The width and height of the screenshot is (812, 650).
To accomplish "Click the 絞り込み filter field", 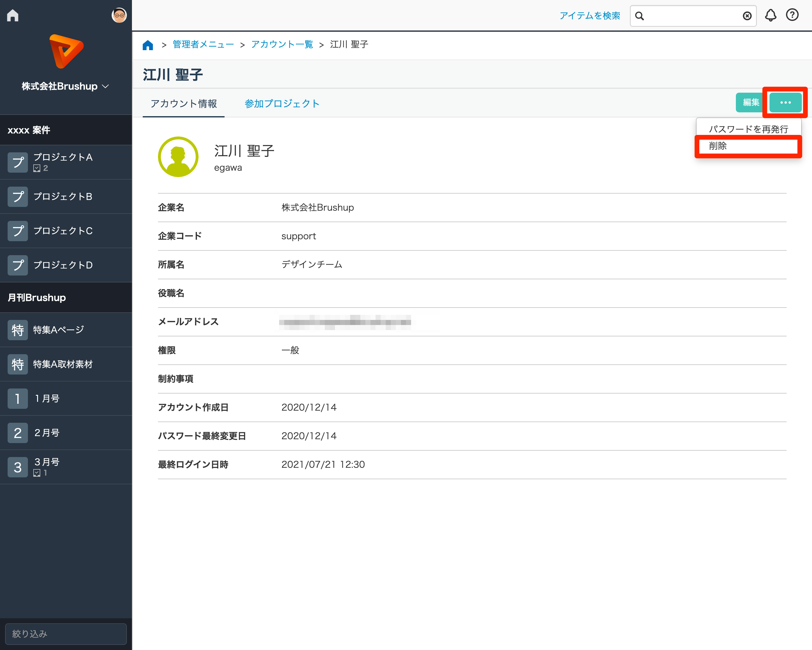I will [x=66, y=634].
